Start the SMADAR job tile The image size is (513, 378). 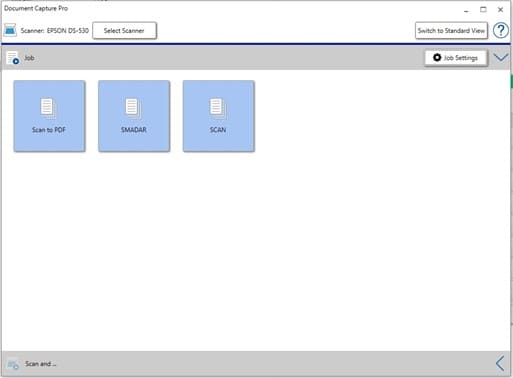(134, 116)
